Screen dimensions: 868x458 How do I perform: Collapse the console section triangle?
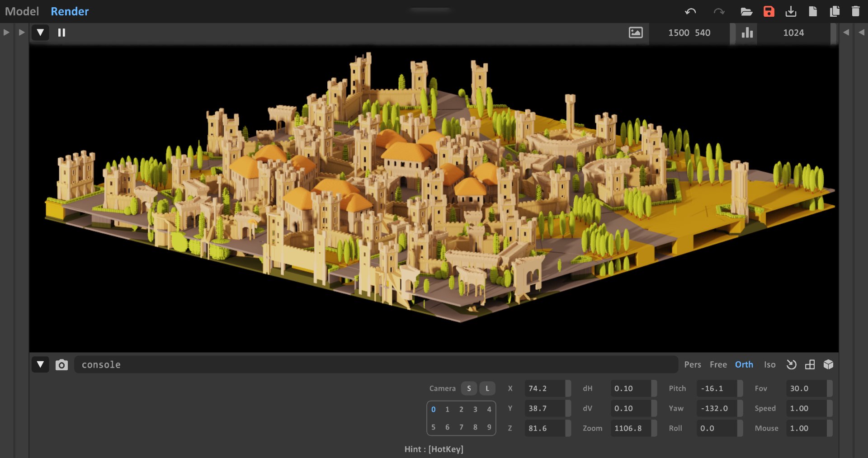tap(40, 364)
